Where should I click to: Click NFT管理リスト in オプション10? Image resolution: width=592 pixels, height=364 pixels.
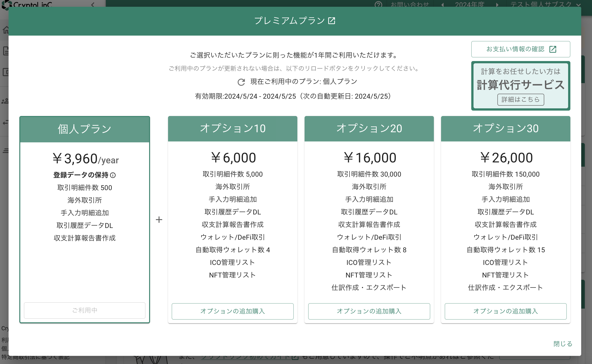232,275
